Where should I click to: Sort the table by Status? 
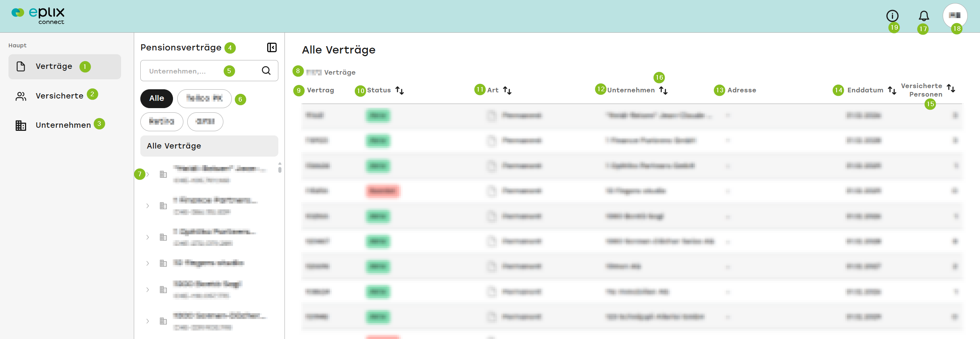coord(399,90)
